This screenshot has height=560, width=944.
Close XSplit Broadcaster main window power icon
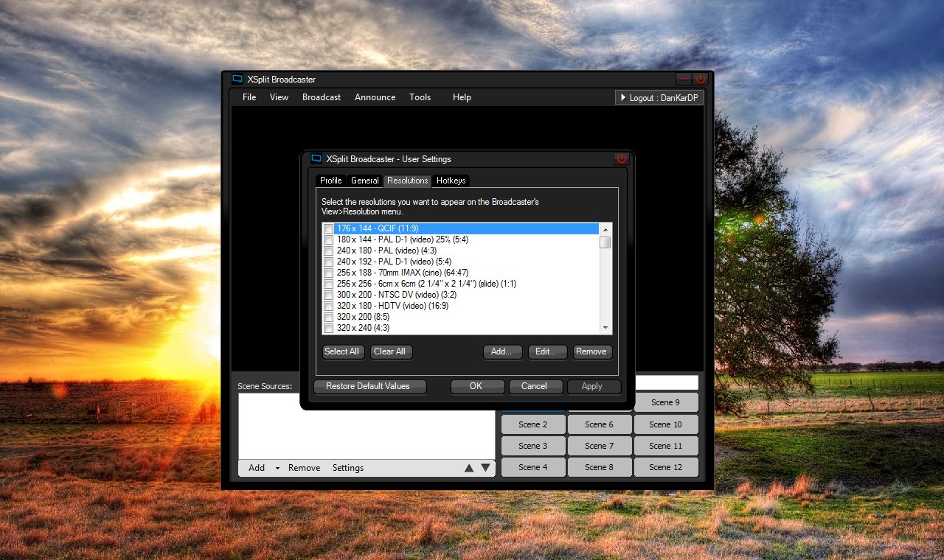[701, 79]
